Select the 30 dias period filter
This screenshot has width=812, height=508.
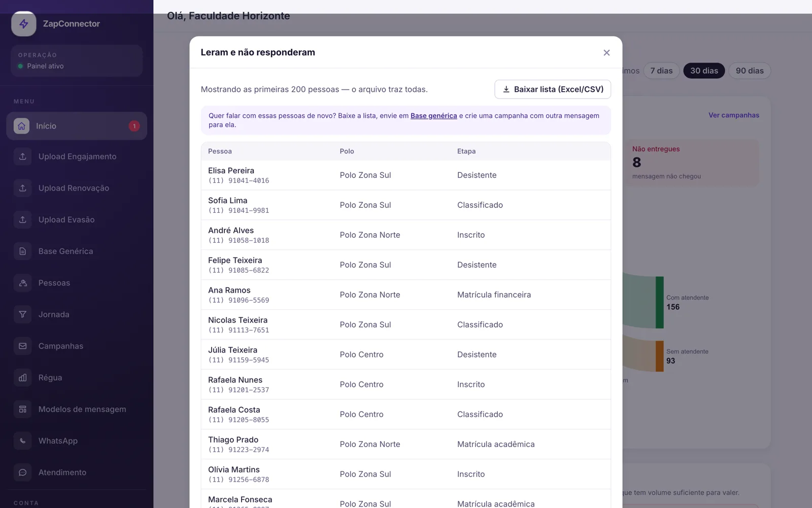(x=704, y=71)
